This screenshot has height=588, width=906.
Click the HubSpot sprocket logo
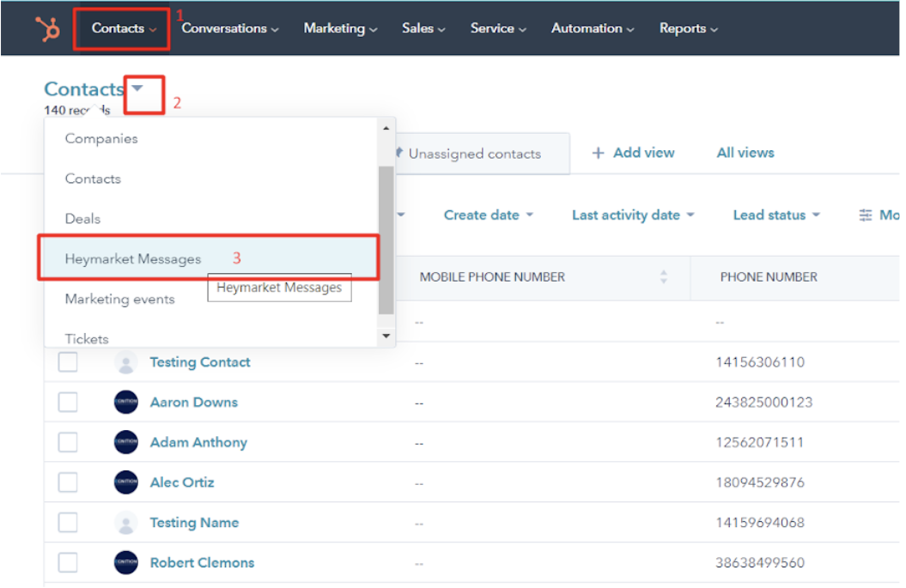47,29
